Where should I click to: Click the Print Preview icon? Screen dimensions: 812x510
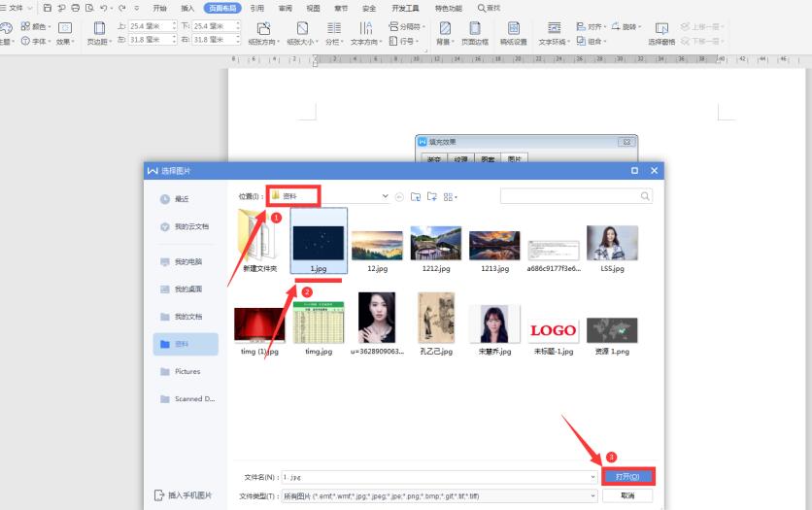coord(89,8)
